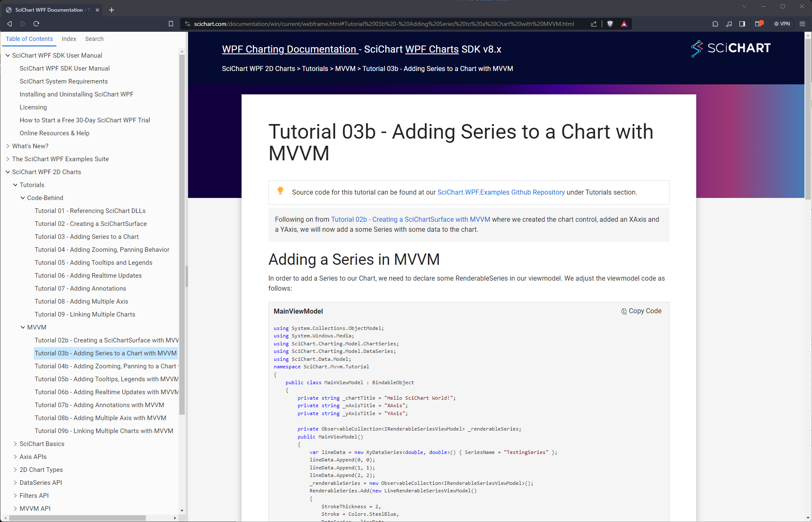Switch to the Index tab
This screenshot has width=812, height=522.
click(x=69, y=39)
